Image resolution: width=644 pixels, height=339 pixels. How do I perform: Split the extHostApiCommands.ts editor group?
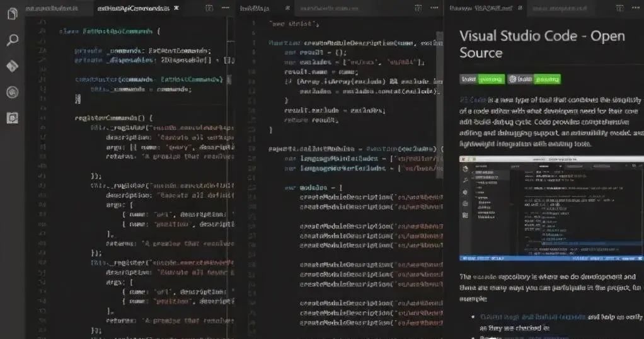209,8
